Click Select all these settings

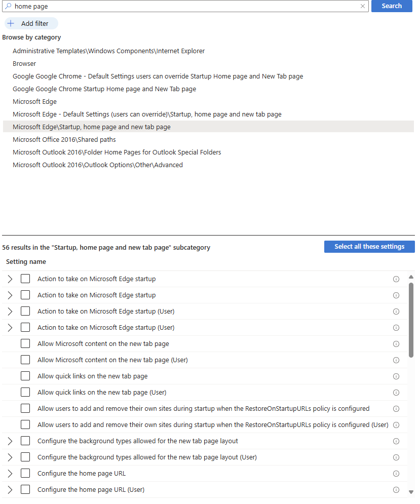coord(369,247)
